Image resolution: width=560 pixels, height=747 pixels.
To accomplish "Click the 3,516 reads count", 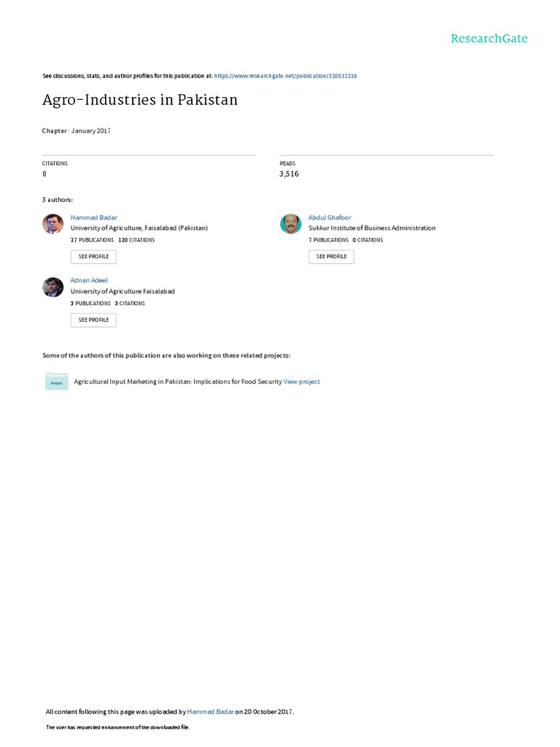I will click(289, 174).
